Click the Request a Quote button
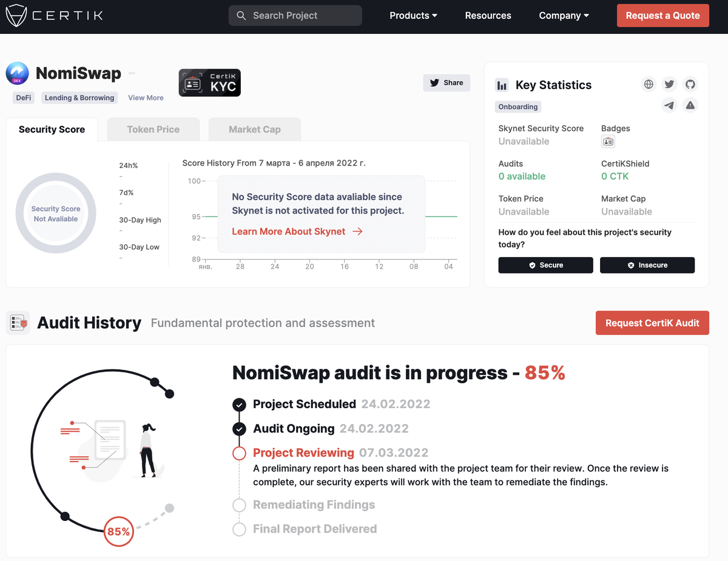Screen dimensions: 728x561 [x=662, y=16]
